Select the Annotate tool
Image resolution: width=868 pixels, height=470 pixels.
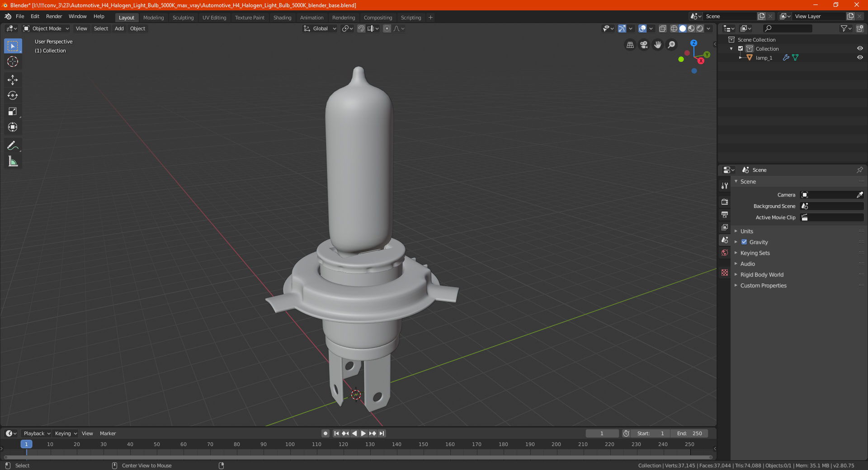[x=13, y=146]
